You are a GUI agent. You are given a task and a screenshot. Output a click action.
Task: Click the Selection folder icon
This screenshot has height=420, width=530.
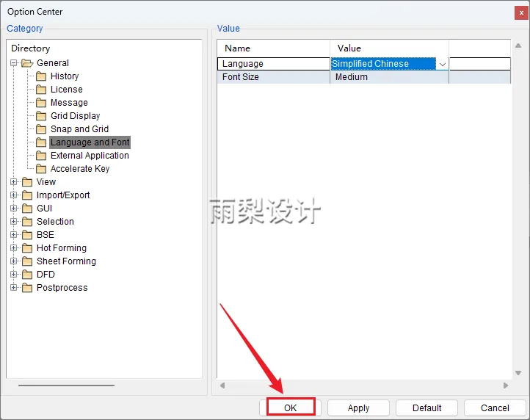coord(27,222)
